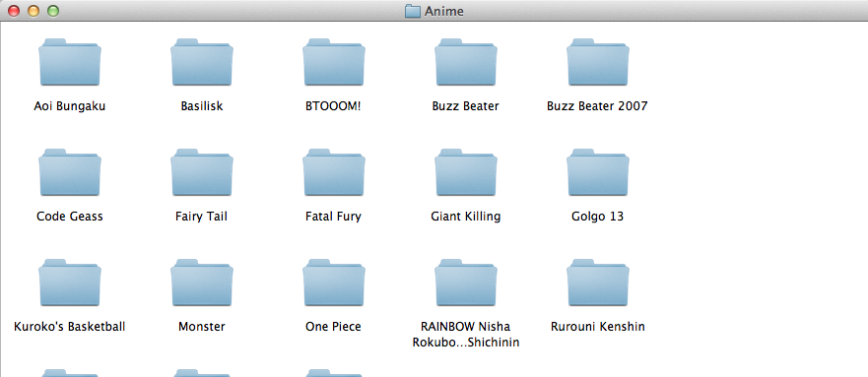Screen dimensions: 868x377
Task: Click the 'Basilisk' file name label
Action: 202,106
